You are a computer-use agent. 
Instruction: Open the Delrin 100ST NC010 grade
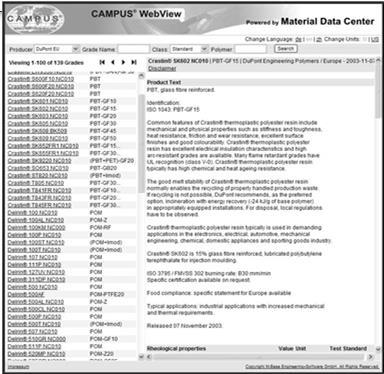pyautogui.click(x=36, y=242)
